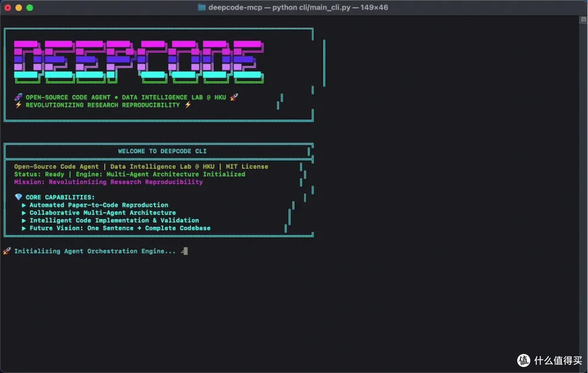Screen dimensions: 588x373
Task: Click the yellow minimize window button
Action: [x=19, y=8]
